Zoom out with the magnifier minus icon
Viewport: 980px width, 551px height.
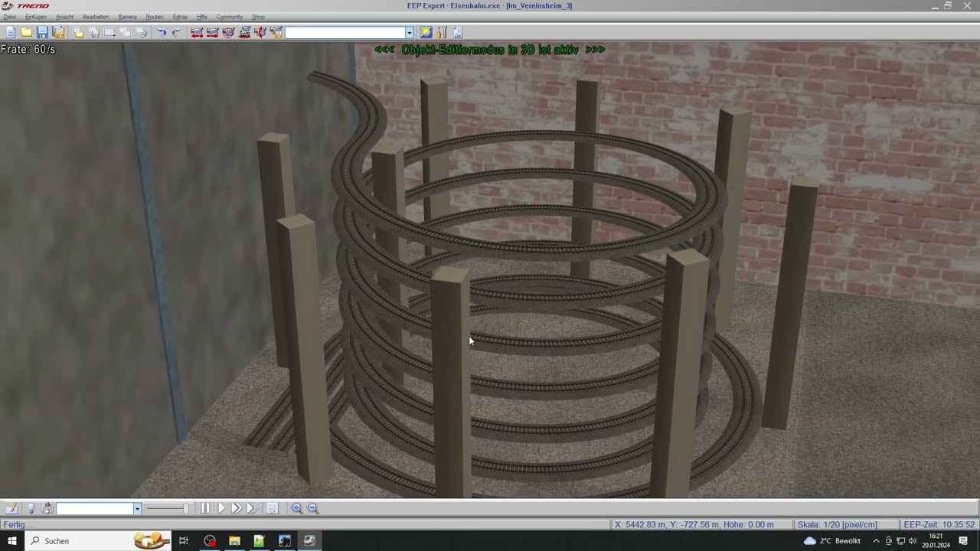pyautogui.click(x=313, y=508)
